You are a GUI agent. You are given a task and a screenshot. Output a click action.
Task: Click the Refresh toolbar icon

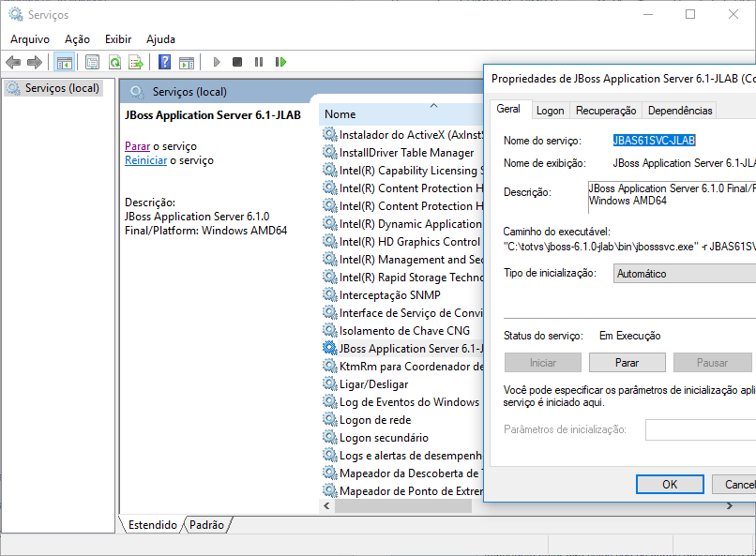click(114, 62)
